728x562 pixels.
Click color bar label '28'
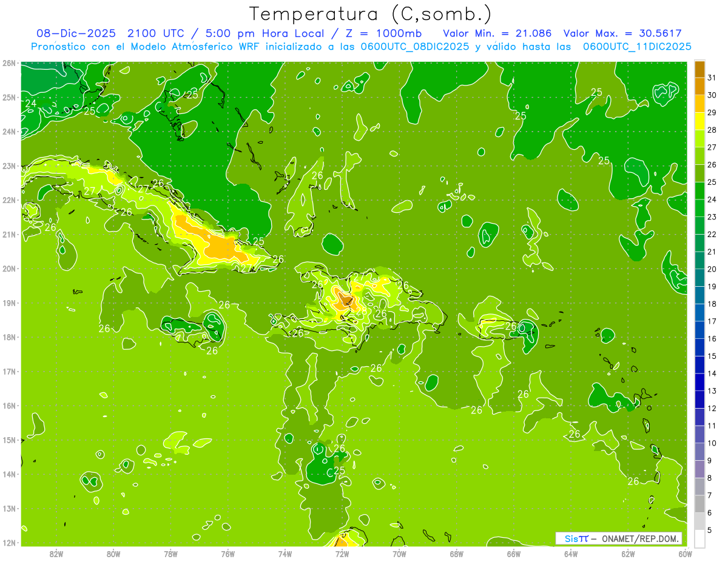712,130
